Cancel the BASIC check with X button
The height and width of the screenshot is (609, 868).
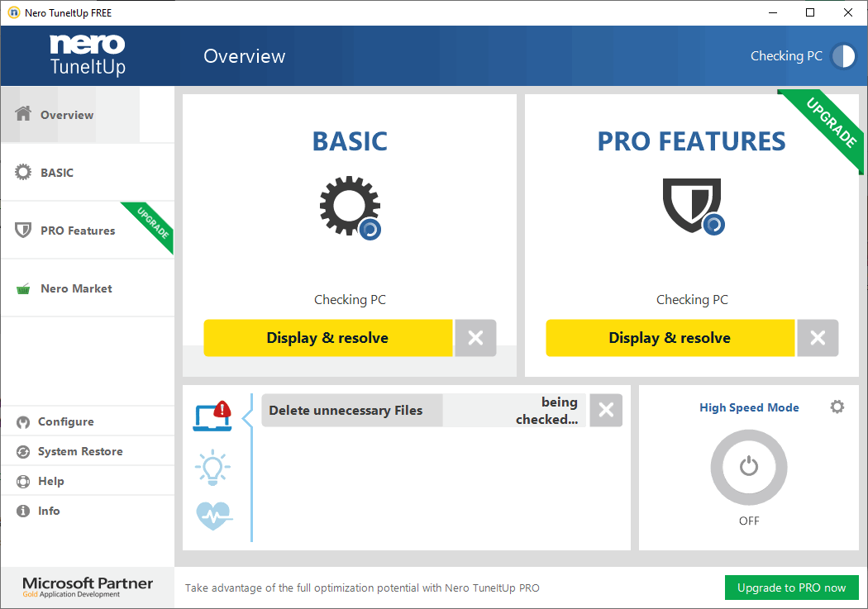pyautogui.click(x=475, y=337)
